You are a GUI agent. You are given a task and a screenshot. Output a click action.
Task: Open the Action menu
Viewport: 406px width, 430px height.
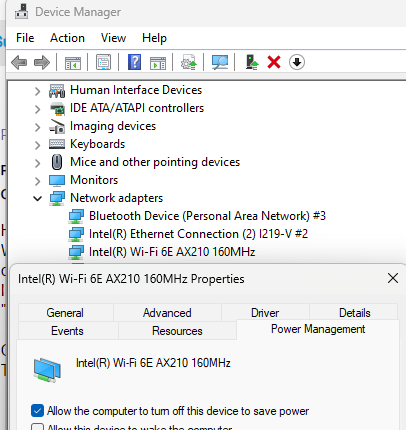tap(67, 38)
